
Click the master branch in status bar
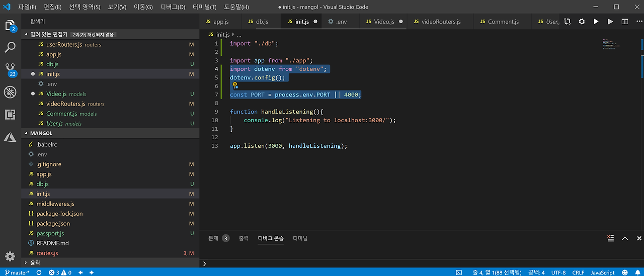(17, 272)
